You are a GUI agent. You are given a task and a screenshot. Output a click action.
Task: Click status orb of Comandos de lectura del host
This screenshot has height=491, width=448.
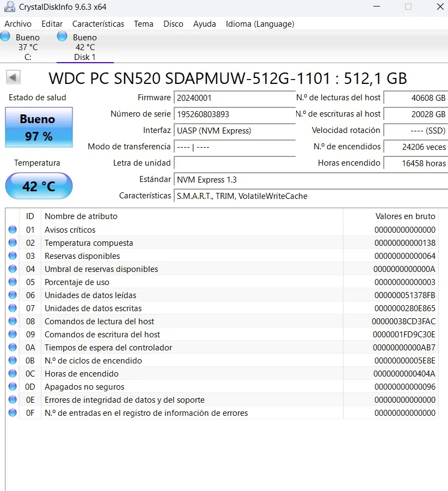tap(13, 322)
